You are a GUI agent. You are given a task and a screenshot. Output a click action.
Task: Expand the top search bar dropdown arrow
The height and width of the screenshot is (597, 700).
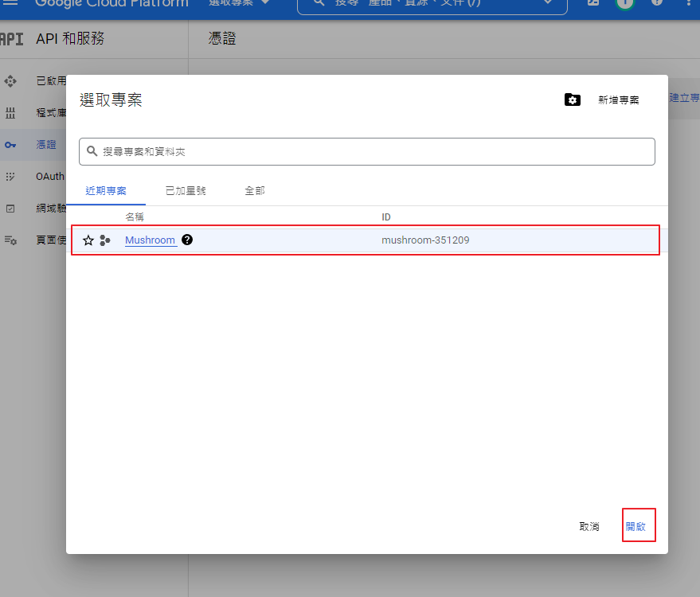pos(547,3)
